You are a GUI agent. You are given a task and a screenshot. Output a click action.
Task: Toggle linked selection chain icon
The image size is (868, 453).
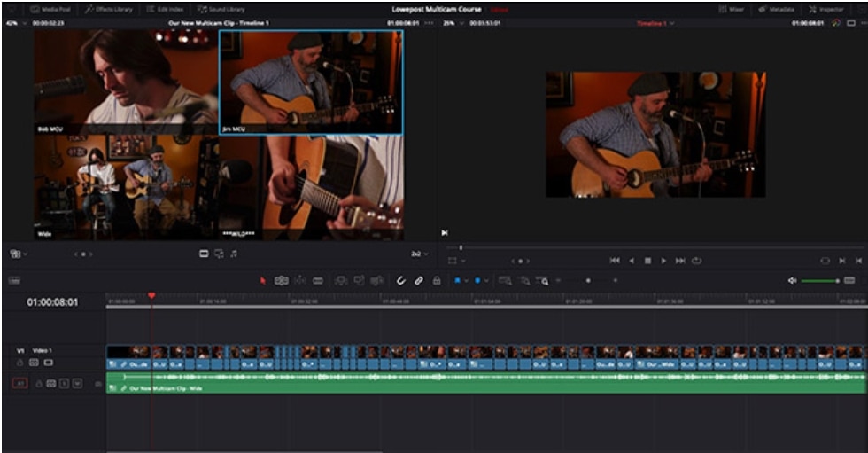[x=419, y=281]
